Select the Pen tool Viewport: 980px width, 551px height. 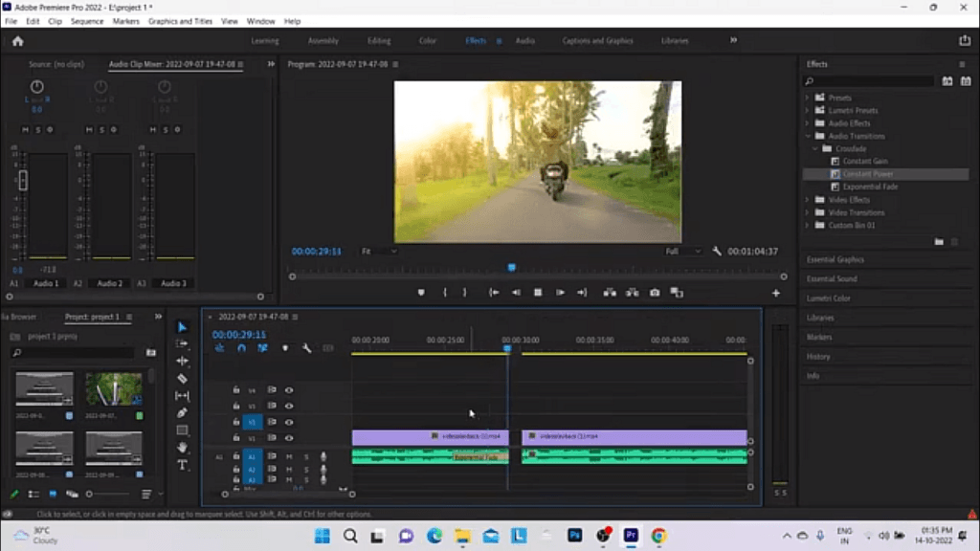pyautogui.click(x=182, y=413)
